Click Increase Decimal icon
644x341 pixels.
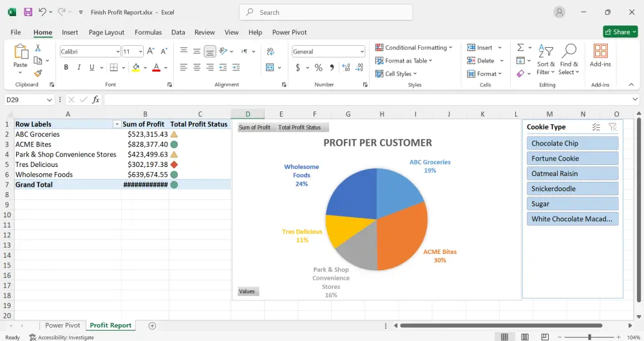(x=346, y=68)
